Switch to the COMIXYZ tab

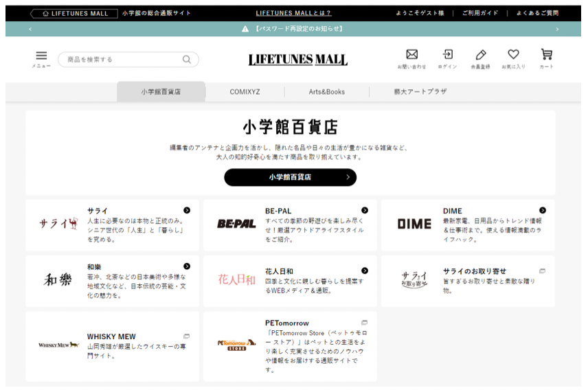(x=245, y=92)
